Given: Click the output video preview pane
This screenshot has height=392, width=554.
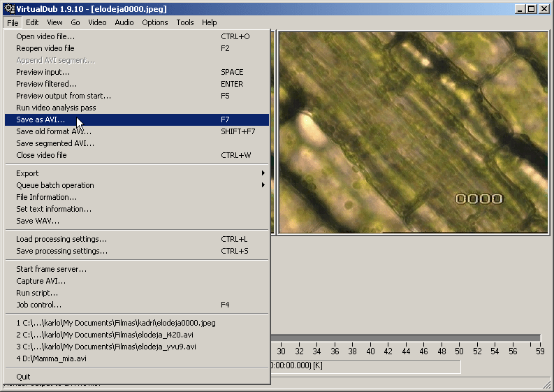Looking at the screenshot, I should (413, 133).
